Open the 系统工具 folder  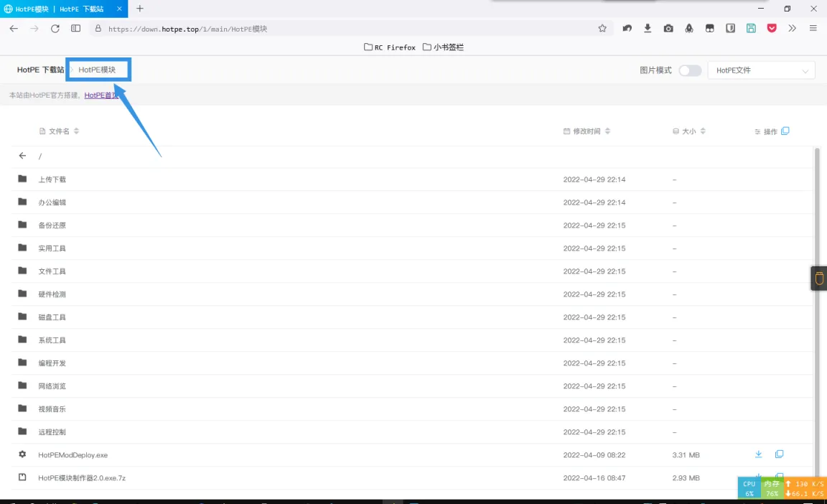[x=52, y=340]
